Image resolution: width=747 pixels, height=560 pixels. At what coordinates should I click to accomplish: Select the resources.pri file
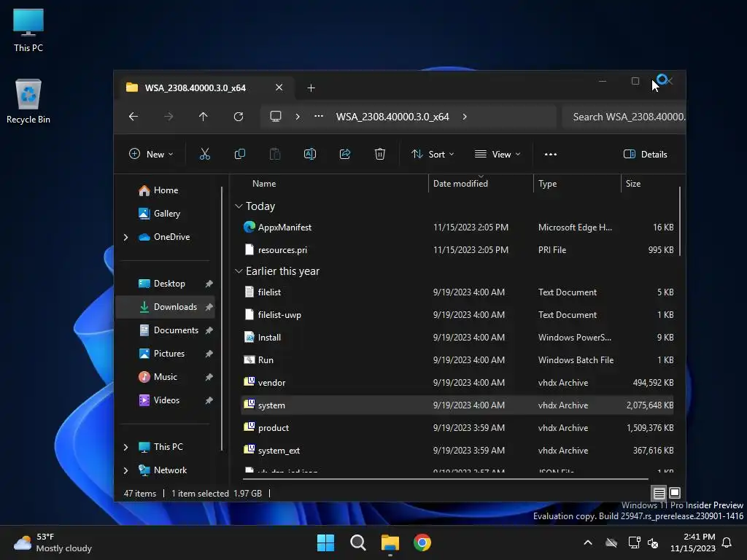pos(457,249)
